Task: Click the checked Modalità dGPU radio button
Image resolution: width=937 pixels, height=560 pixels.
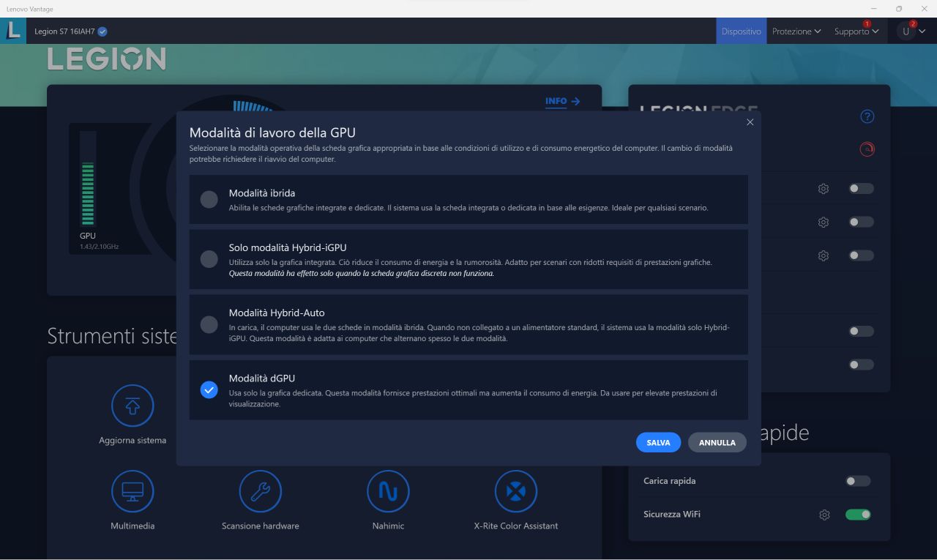Action: point(209,390)
